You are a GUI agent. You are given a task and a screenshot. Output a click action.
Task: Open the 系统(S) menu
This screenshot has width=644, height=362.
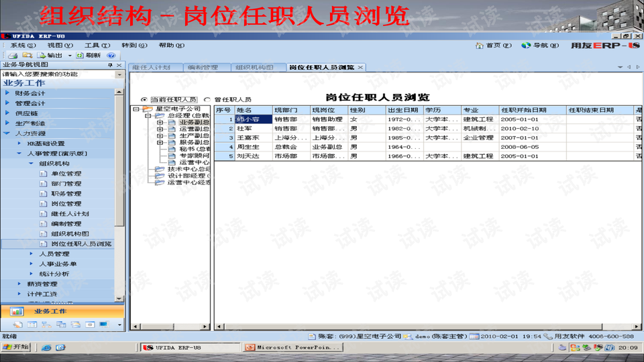pos(23,45)
